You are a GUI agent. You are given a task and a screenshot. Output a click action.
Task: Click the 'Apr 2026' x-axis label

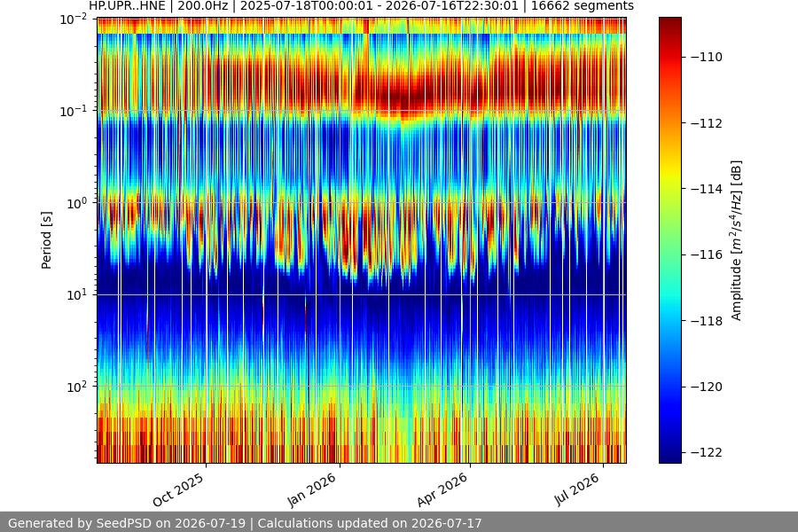(442, 489)
